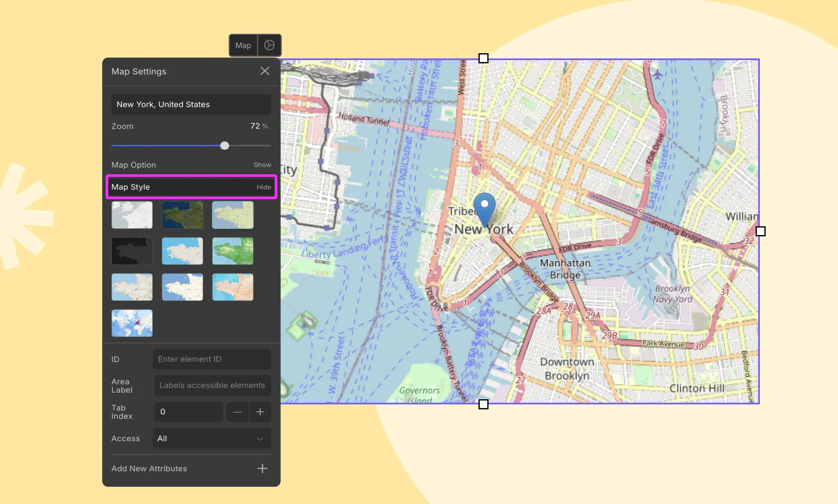The image size is (838, 504).
Task: Open the Access dropdown set to All
Action: [x=212, y=438]
